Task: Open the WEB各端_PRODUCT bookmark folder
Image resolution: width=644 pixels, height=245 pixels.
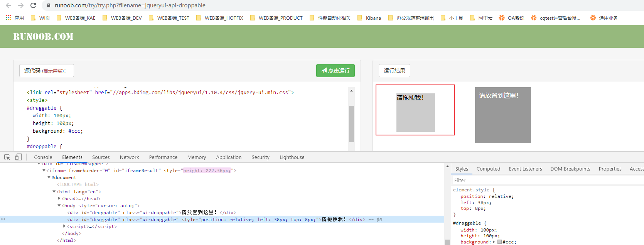Action: pos(276,18)
